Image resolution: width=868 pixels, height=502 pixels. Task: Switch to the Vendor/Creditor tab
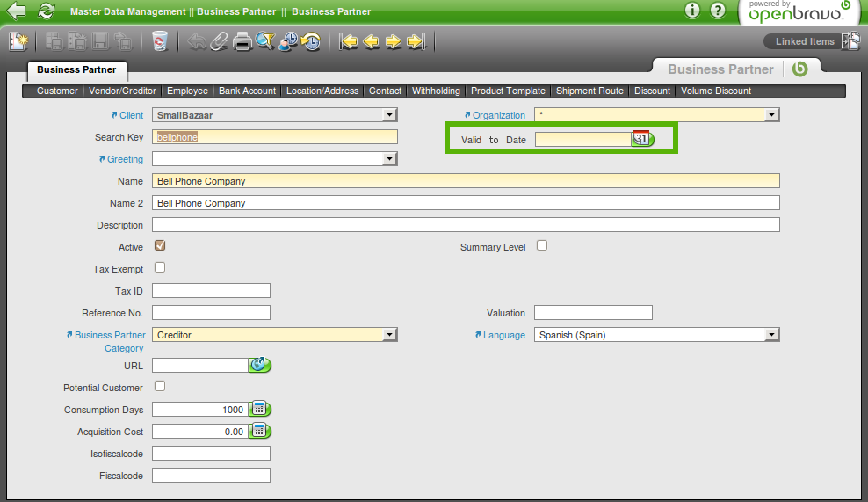(x=122, y=91)
